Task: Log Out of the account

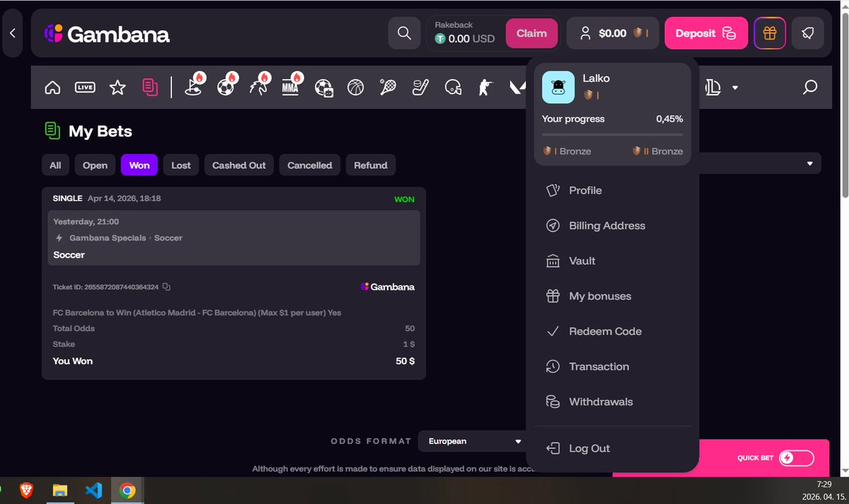Action: 613,448
